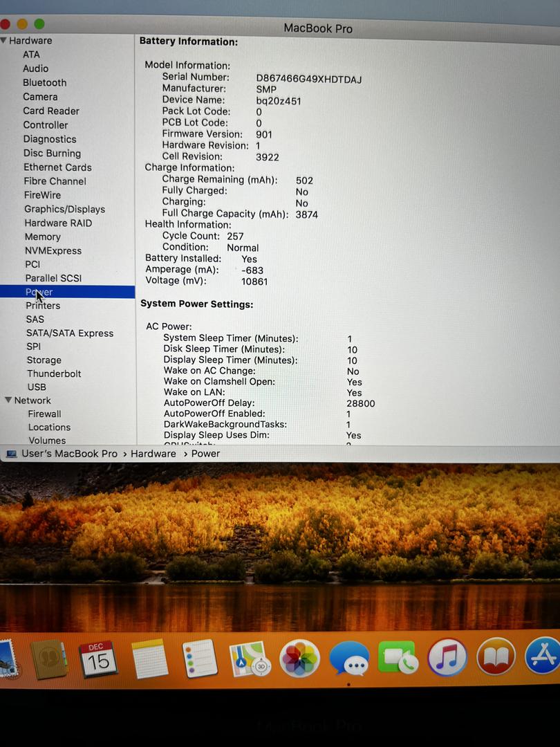Screen dimensions: 560x747
Task: Click Voltage value 10861
Action: (254, 282)
